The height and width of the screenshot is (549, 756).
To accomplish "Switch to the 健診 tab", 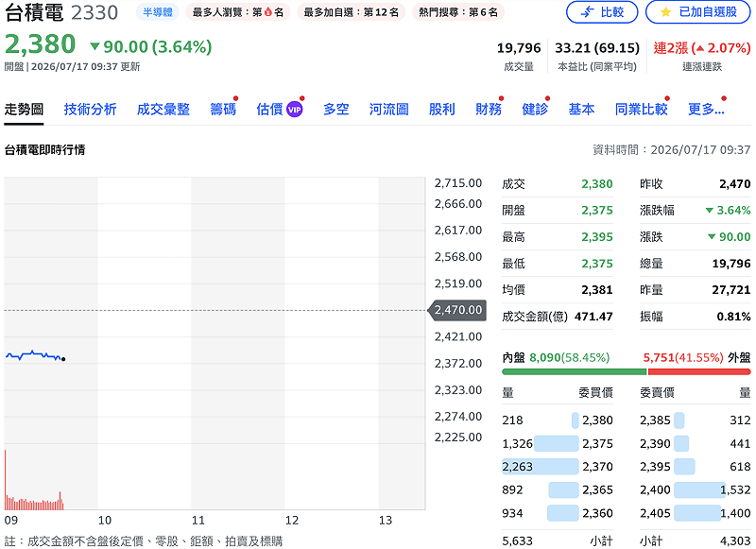I will coord(535,110).
